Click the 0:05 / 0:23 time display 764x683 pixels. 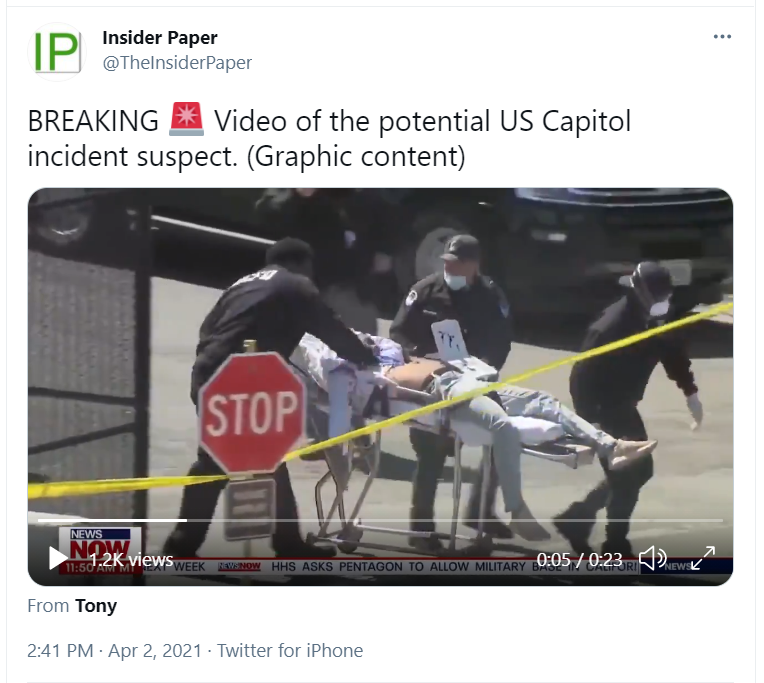click(579, 560)
